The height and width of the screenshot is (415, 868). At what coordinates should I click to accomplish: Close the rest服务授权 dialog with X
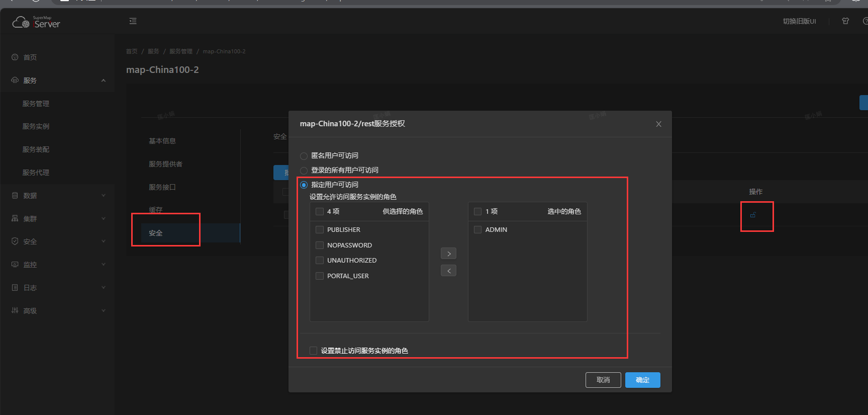pos(658,124)
